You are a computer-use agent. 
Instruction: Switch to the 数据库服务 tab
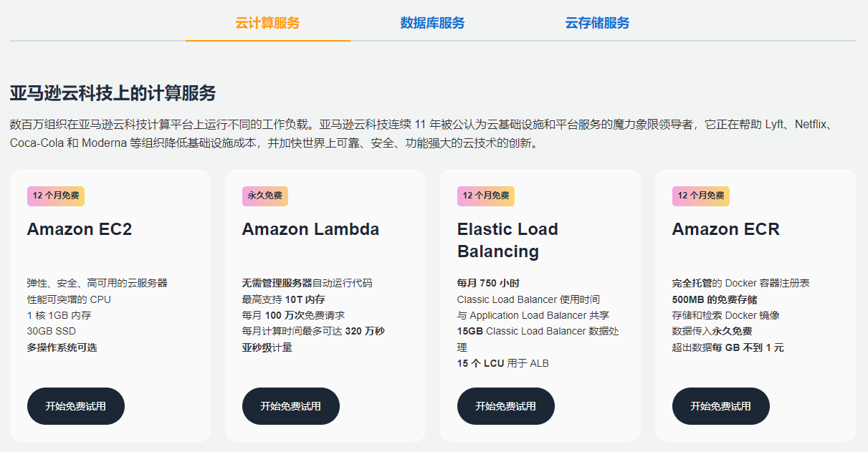(431, 23)
